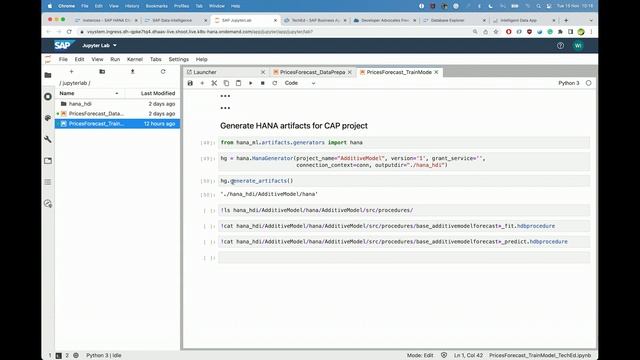The width and height of the screenshot is (640, 360).
Task: Click the kernel status circle indicator
Action: tap(589, 83)
